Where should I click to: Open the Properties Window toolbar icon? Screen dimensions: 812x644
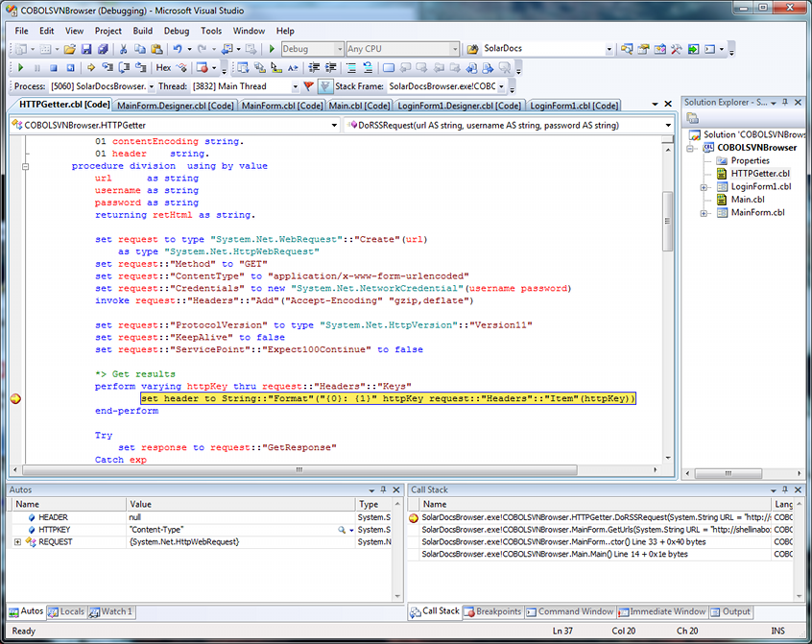[x=643, y=49]
